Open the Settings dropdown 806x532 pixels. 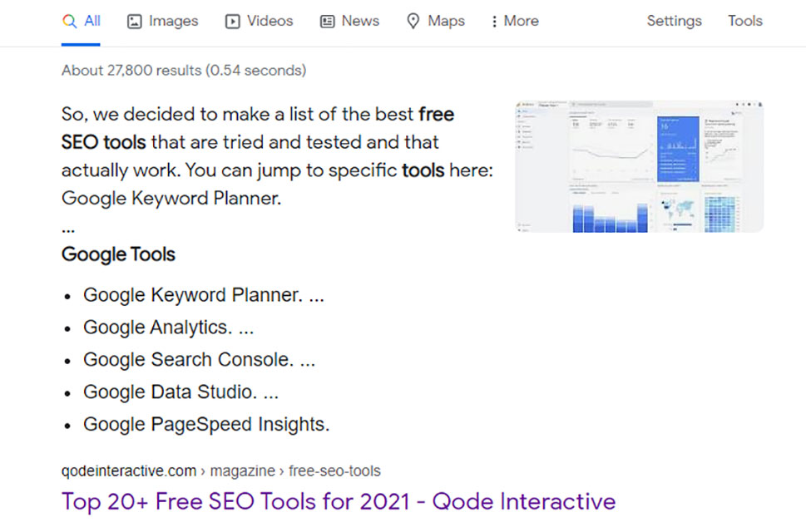674,21
